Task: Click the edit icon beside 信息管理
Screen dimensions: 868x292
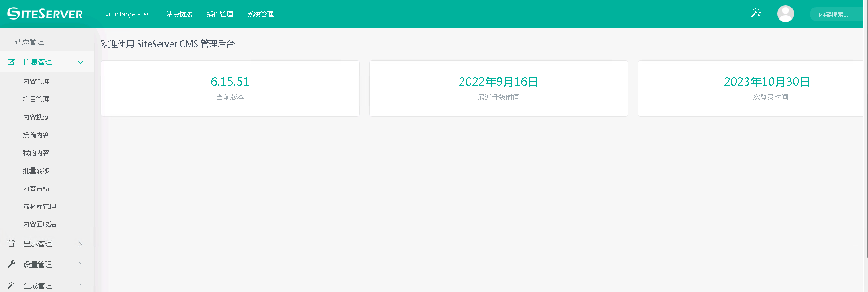Action: [11, 62]
